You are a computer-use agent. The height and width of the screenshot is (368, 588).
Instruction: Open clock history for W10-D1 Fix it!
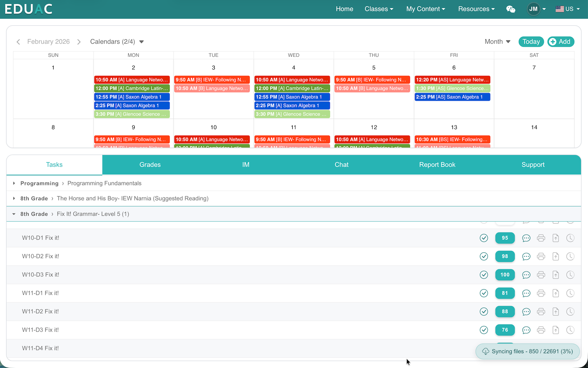tap(570, 238)
